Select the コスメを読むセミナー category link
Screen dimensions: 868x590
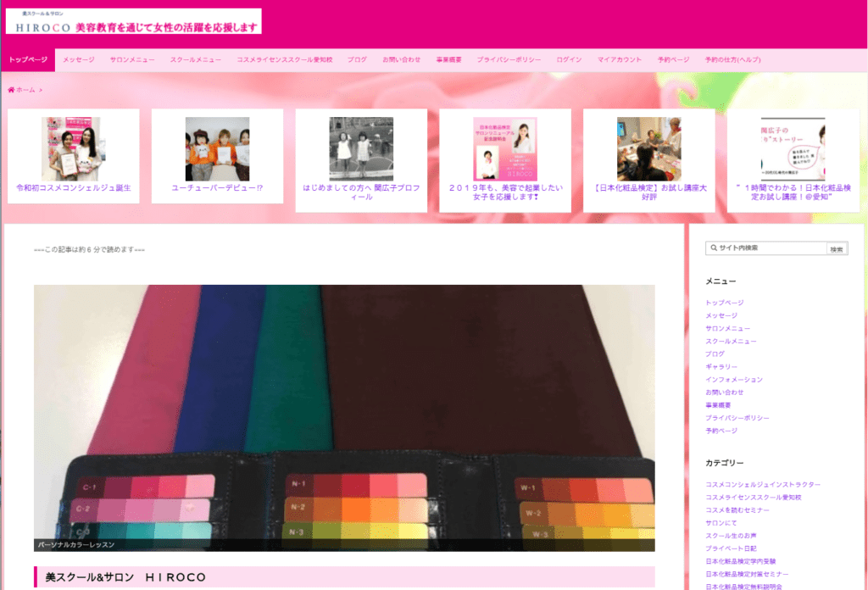(737, 510)
